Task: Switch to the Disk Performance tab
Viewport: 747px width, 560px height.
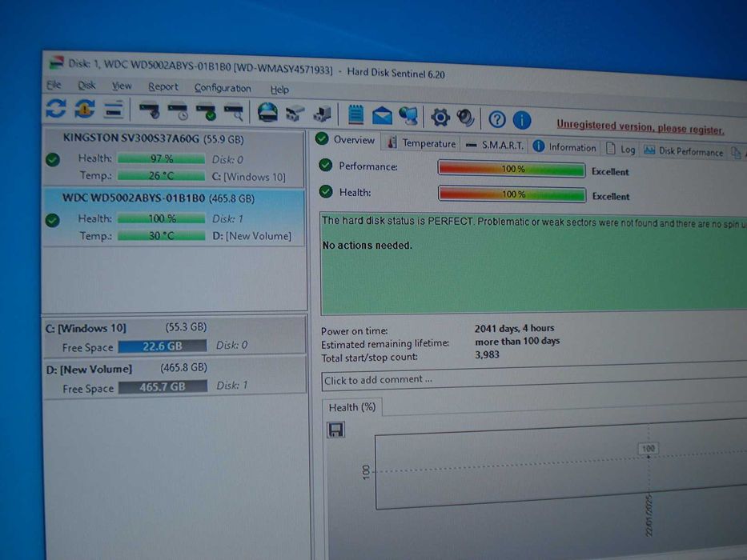Action: coord(683,151)
